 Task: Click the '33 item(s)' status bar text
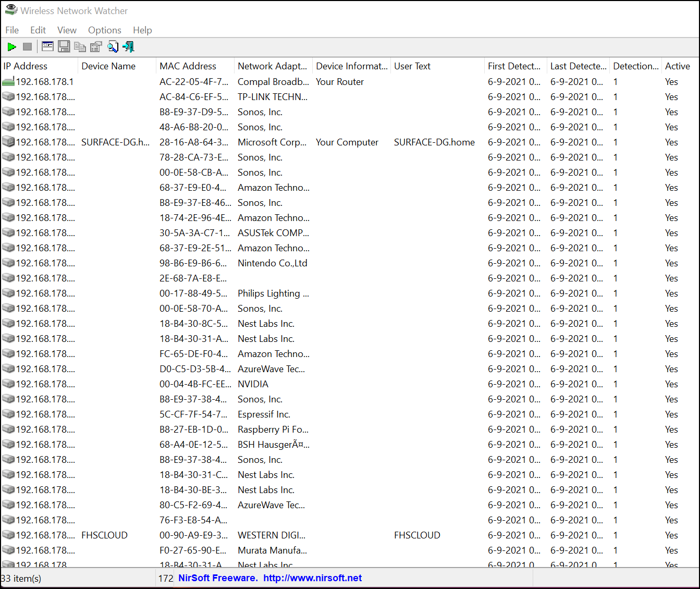pos(21,578)
